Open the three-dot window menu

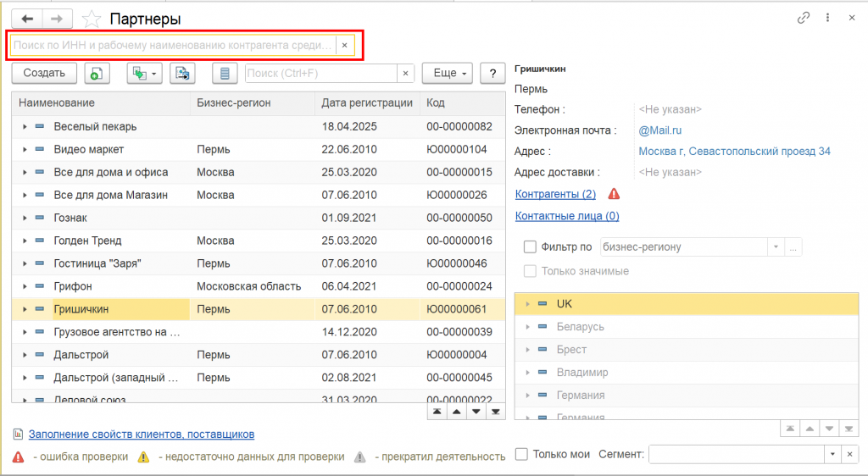(827, 19)
